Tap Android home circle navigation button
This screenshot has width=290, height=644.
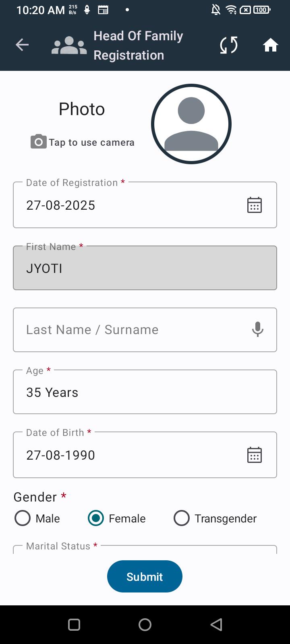(145, 625)
